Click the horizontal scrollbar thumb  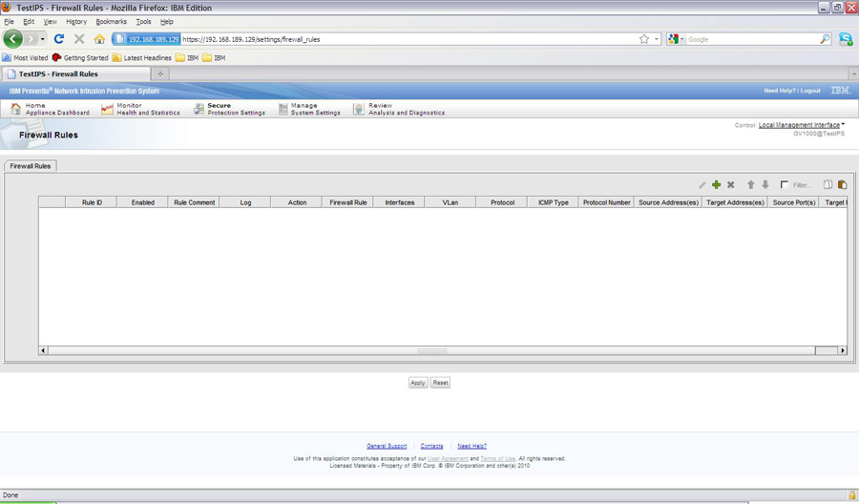tap(431, 350)
